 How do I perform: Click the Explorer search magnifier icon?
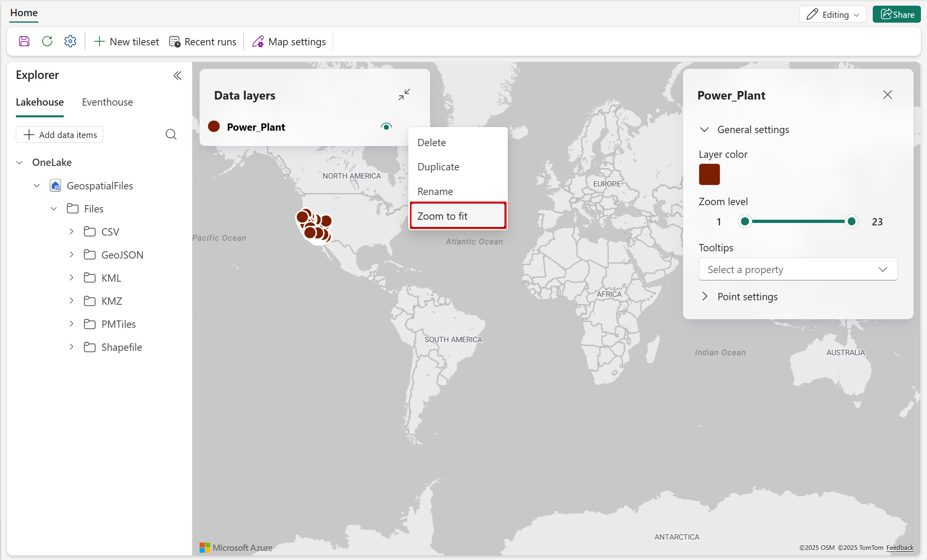point(171,134)
